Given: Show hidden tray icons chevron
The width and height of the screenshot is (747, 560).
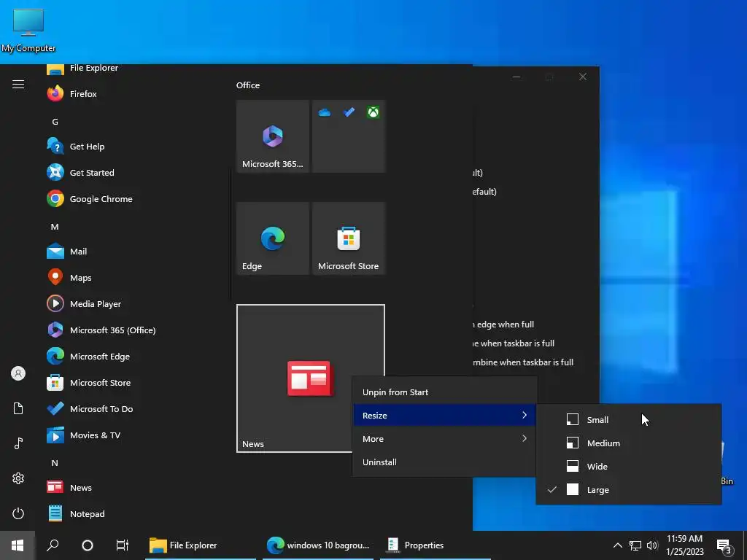Looking at the screenshot, I should 617,545.
